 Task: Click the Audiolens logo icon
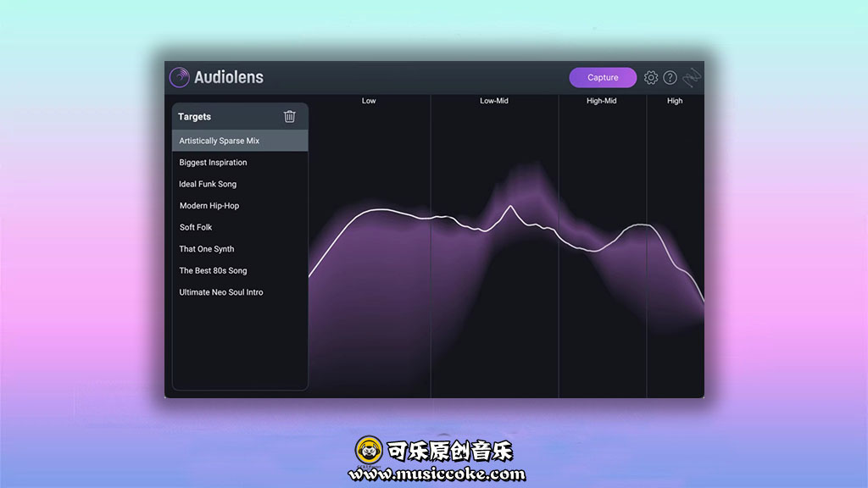click(180, 77)
